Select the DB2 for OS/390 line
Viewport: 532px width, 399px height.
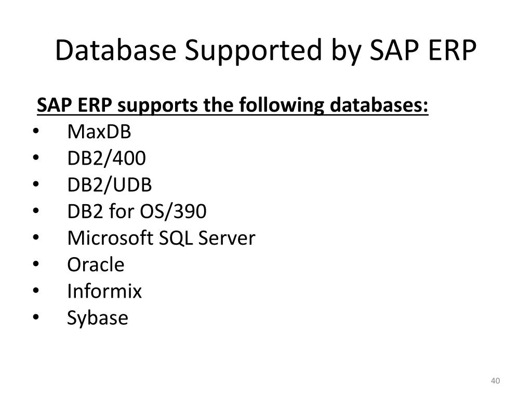137,211
